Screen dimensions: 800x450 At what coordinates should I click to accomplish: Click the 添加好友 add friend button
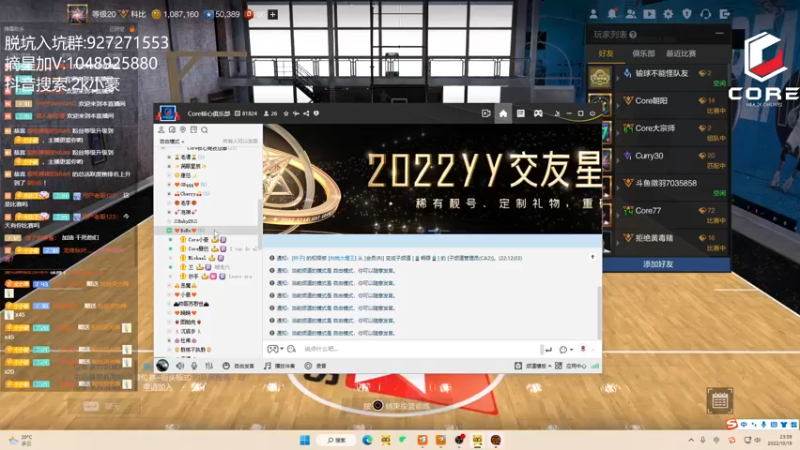658,264
